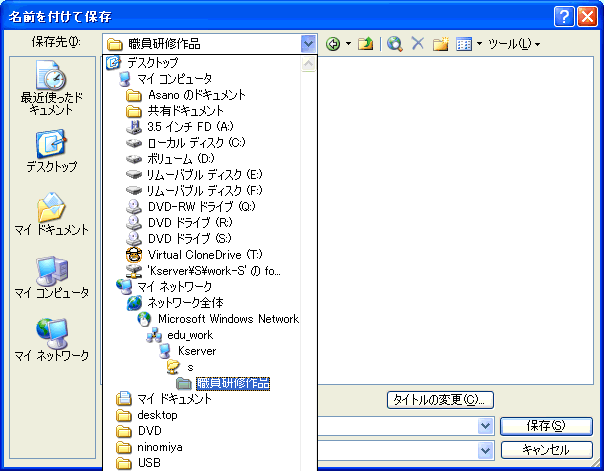The height and width of the screenshot is (471, 604).
Task: Select the edu_work workgroup
Action: tap(180, 335)
